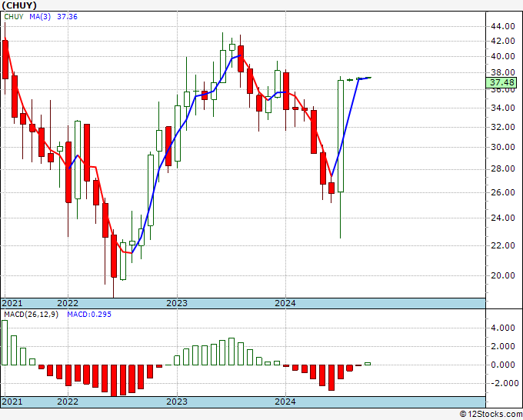Click 2022 on the price chart timeline
523x420 pixels.
tap(68, 303)
